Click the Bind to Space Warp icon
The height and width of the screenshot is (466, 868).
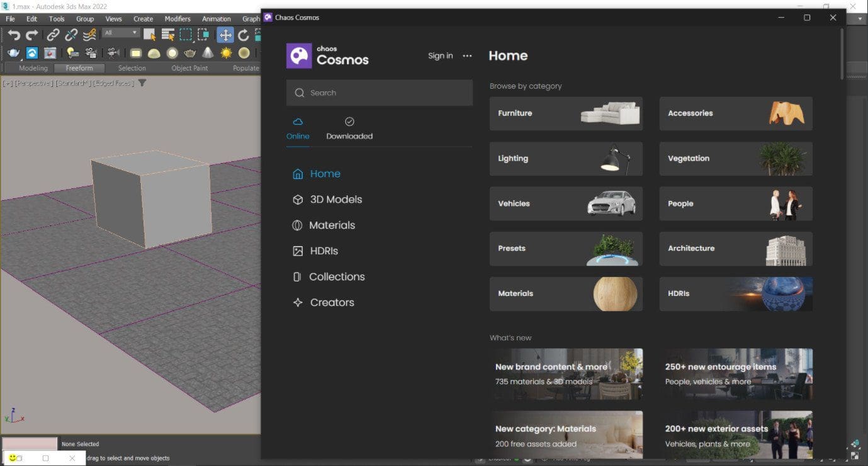tap(89, 35)
